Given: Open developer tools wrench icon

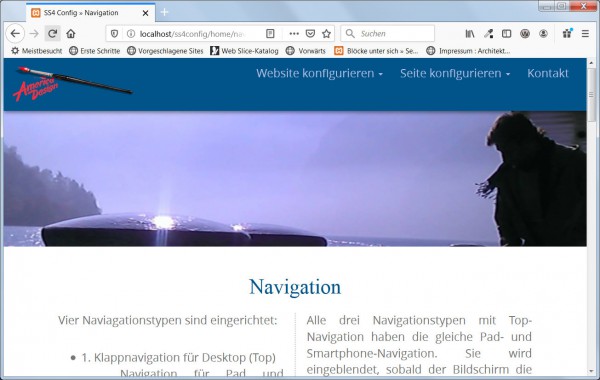Looking at the screenshot, I should tap(488, 34).
